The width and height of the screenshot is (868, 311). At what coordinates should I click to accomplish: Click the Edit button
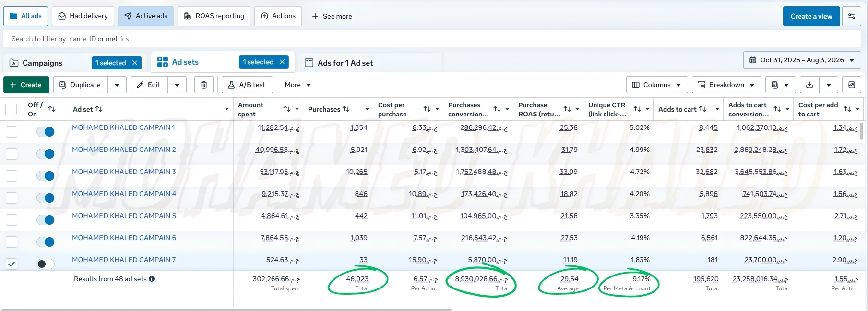(149, 85)
